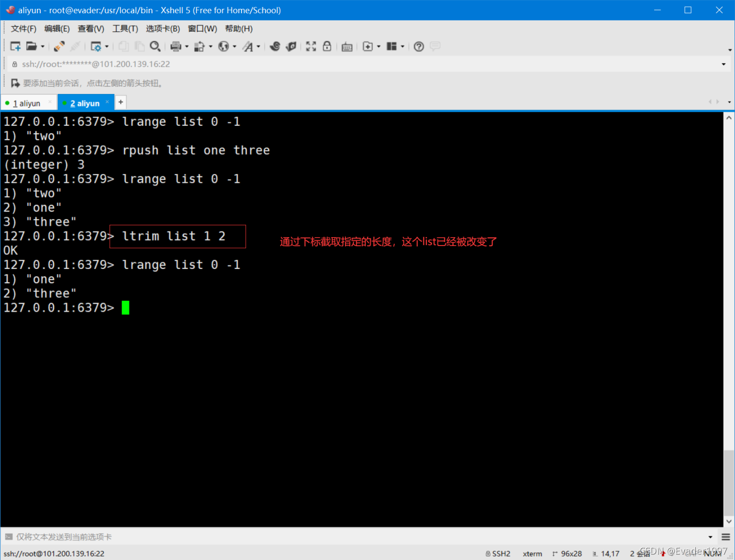Viewport: 735px width, 560px height.
Task: Click the compose bar hamburger menu icon
Action: pos(726,537)
